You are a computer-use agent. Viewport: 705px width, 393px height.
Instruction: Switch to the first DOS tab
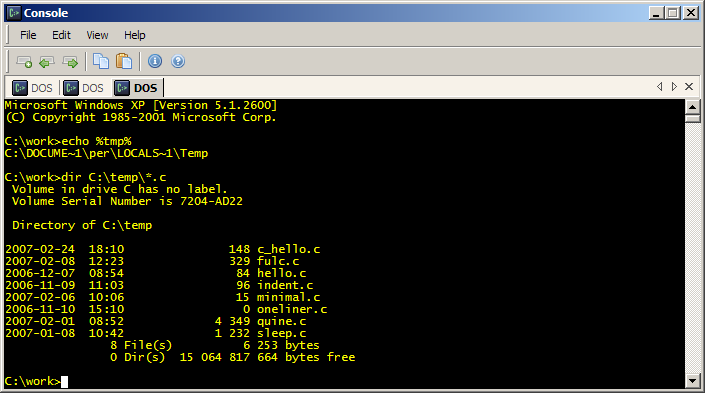(32, 88)
